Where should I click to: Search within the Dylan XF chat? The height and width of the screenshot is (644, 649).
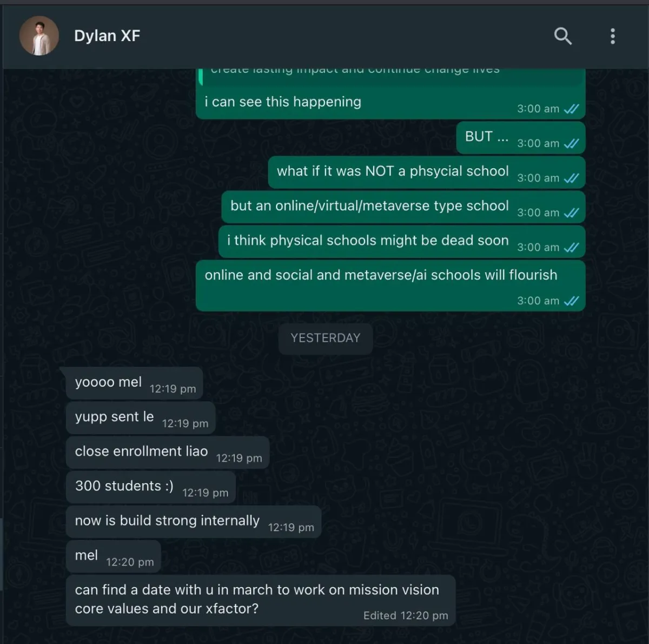tap(563, 36)
